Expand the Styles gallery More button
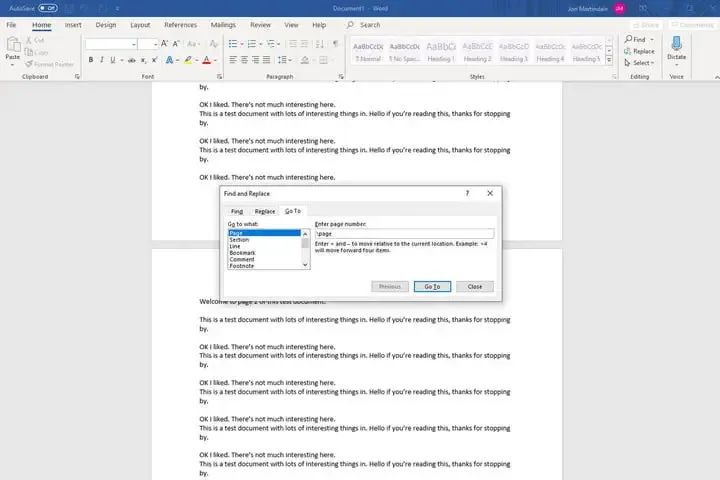Screen dimensions: 720x480 pyautogui.click(x=609, y=60)
